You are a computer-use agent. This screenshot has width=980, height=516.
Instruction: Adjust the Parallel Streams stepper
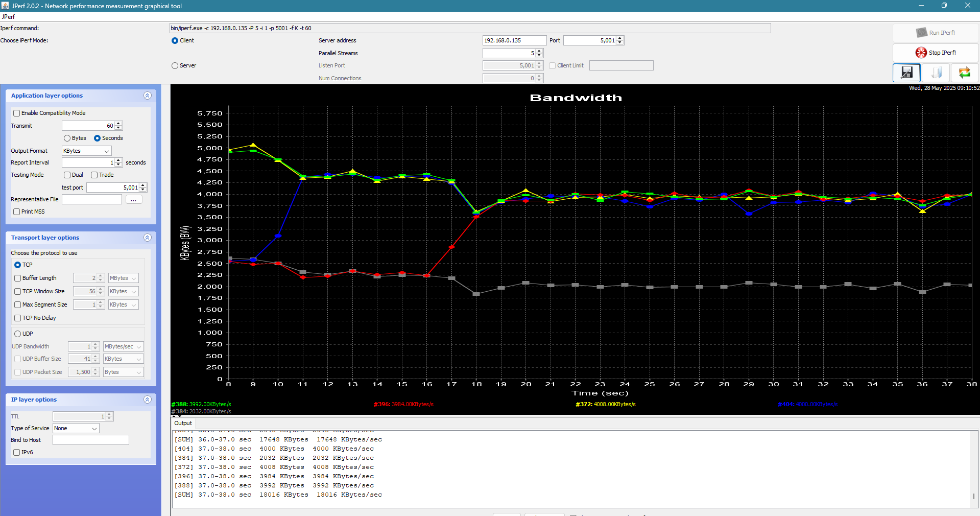coord(539,53)
